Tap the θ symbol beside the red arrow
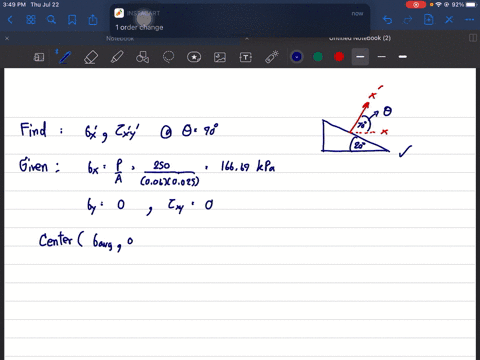The height and width of the screenshot is (360, 480). (387, 111)
